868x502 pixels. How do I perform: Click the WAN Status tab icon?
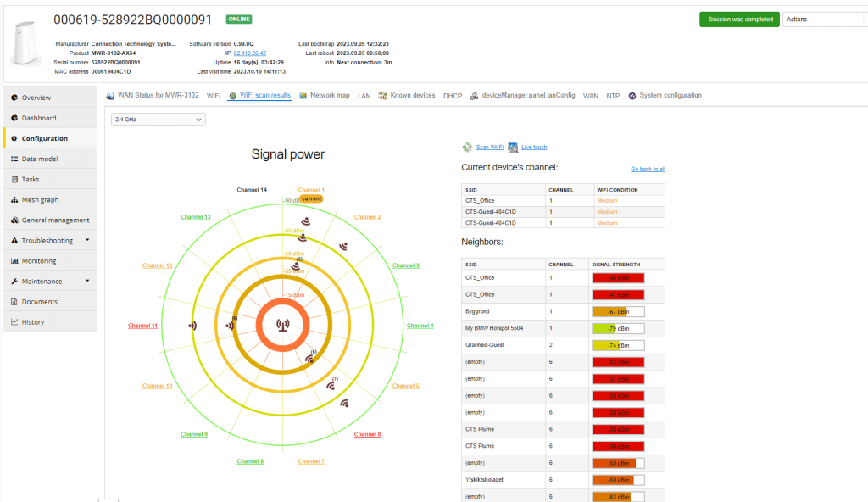click(110, 96)
